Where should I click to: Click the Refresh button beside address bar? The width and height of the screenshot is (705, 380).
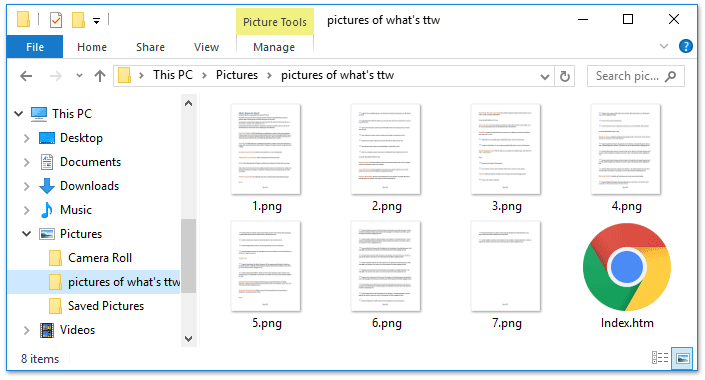[x=565, y=76]
